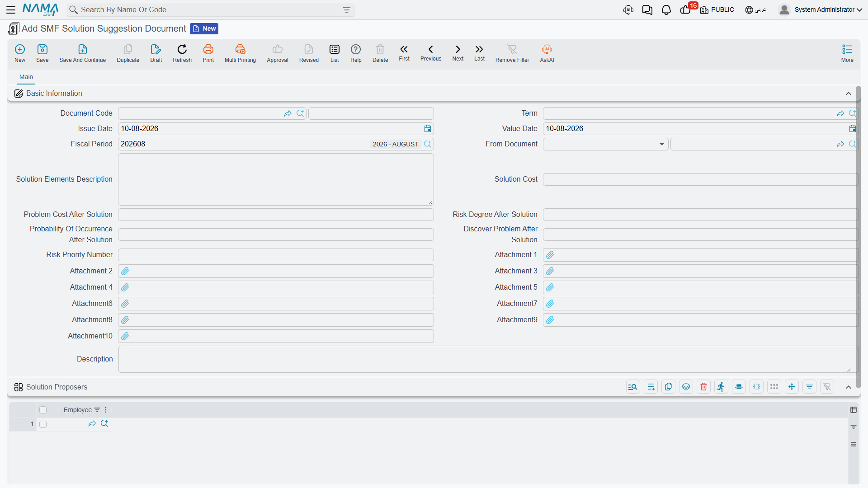Open grid column chooser icon
868x488 pixels.
click(x=854, y=410)
